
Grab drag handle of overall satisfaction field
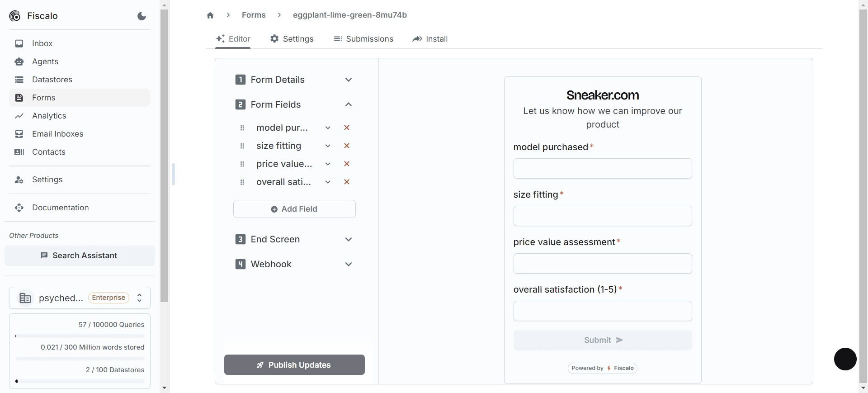pyautogui.click(x=242, y=182)
